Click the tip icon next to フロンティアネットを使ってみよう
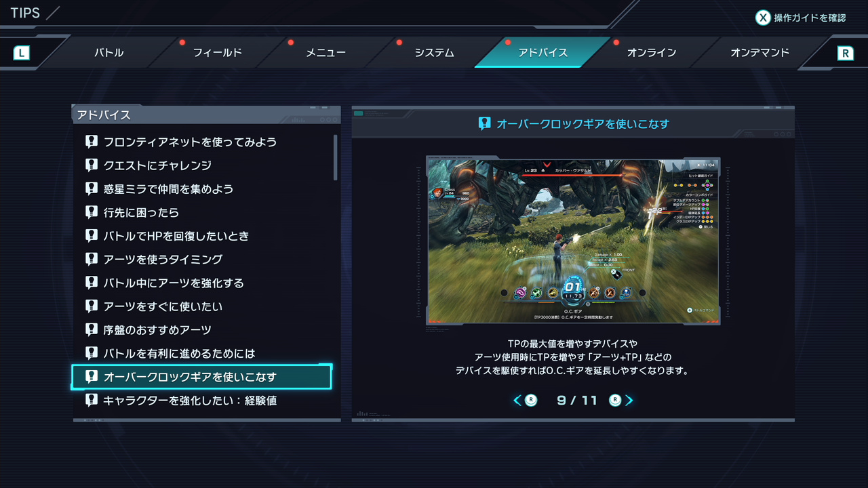 point(92,142)
